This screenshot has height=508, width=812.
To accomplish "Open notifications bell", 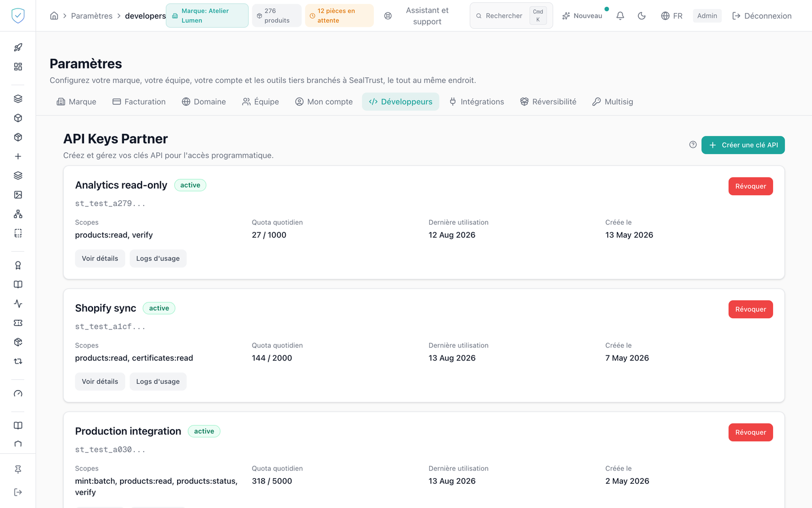I will 620,16.
